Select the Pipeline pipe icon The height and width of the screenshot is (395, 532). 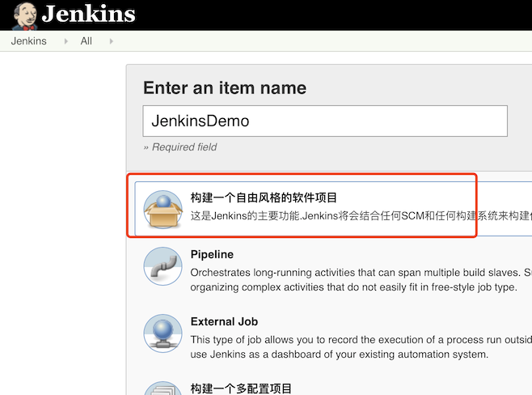pyautogui.click(x=163, y=266)
